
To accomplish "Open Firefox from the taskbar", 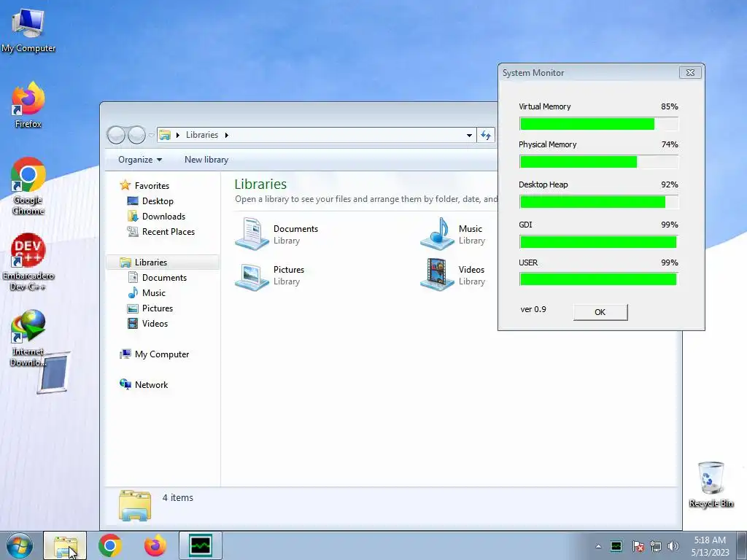I will point(155,545).
